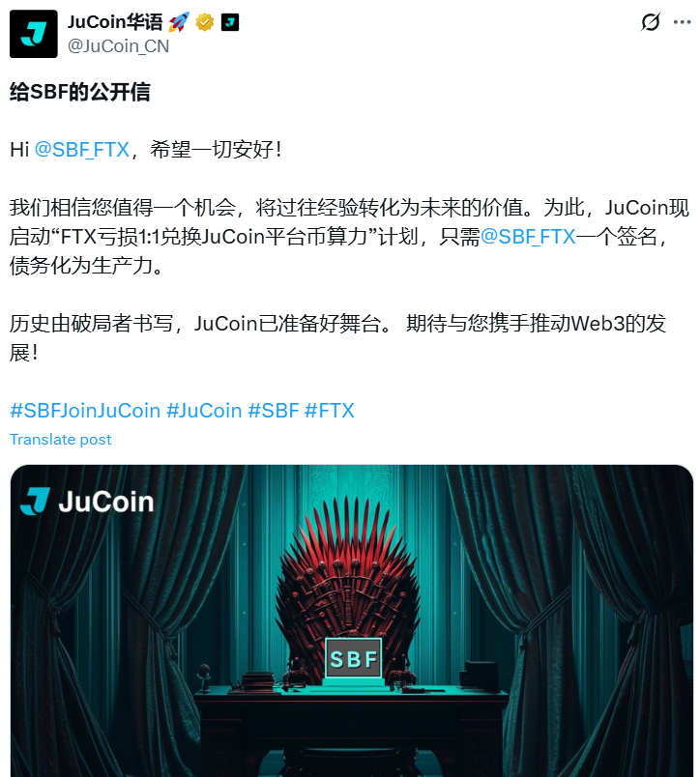Click the JuCoin logo inside the image
The image size is (700, 777).
coord(87,501)
